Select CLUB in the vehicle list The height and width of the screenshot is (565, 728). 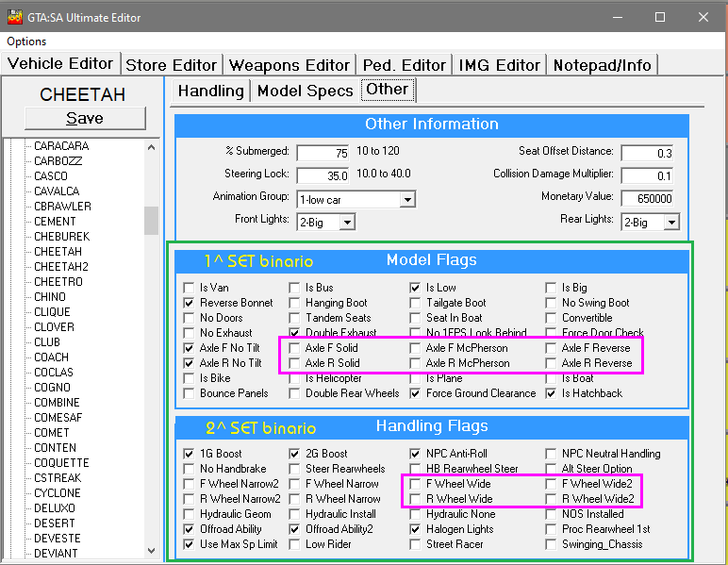pyautogui.click(x=47, y=342)
